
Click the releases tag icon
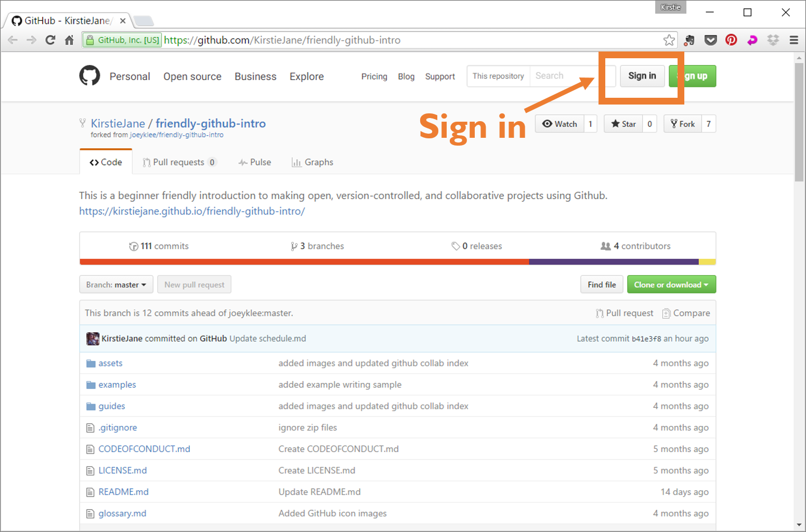[456, 246]
